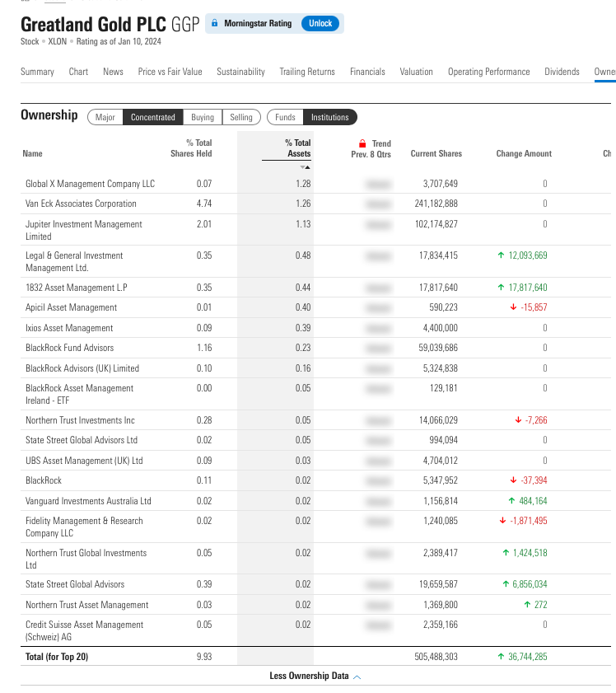Click the blurred trend cell for BlackRock Fund Advisors

pos(379,348)
